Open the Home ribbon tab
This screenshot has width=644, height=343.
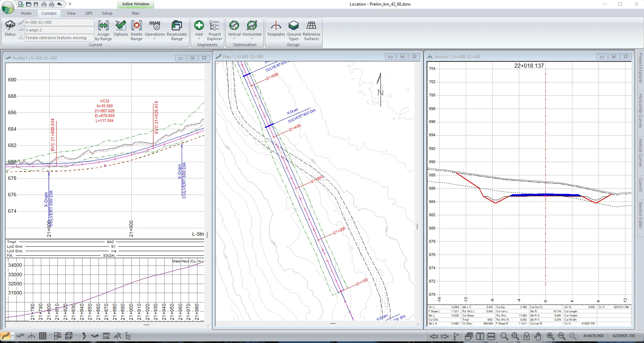(x=26, y=13)
